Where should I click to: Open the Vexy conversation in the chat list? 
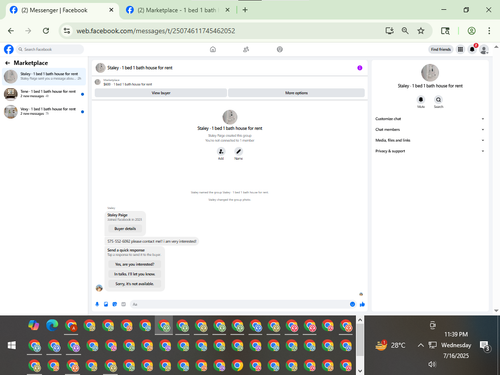44,111
